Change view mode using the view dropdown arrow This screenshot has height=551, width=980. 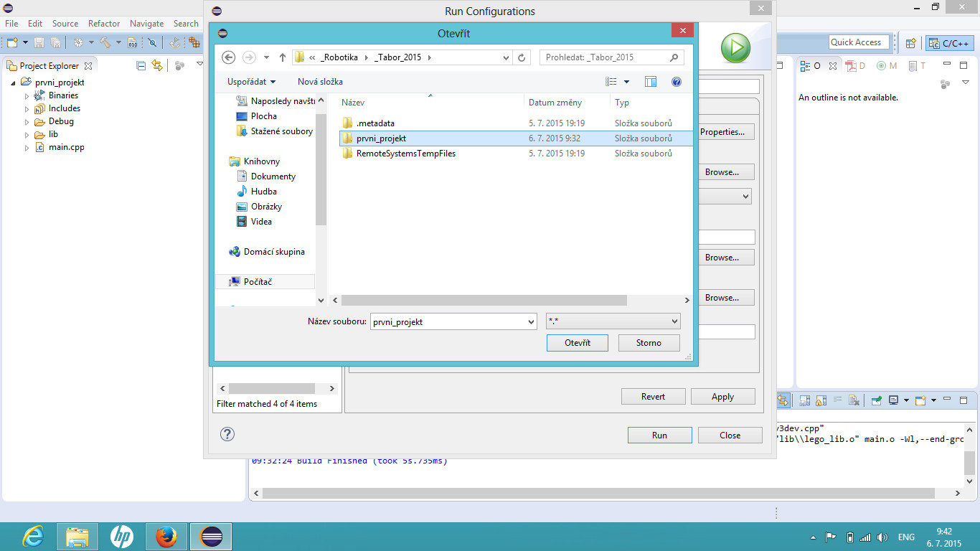626,82
